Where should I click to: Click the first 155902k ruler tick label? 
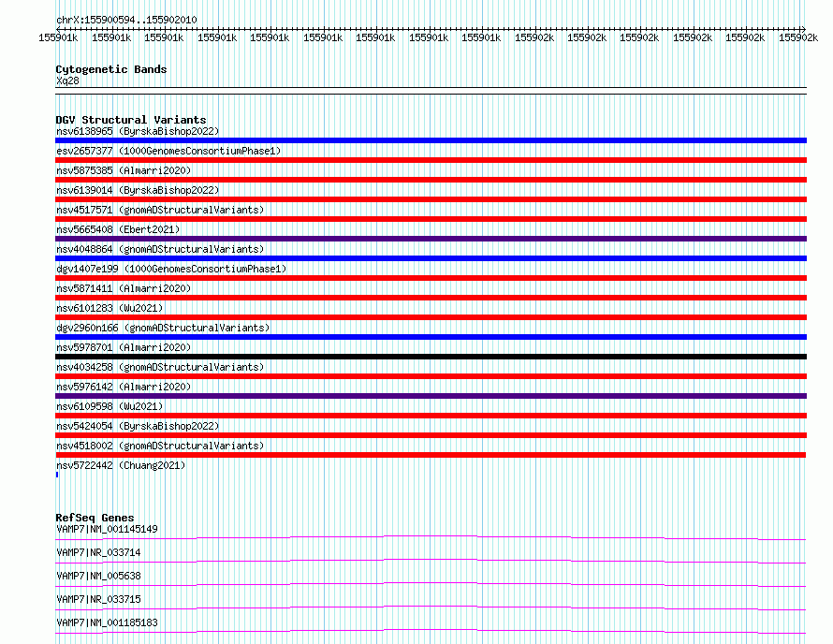[x=533, y=37]
